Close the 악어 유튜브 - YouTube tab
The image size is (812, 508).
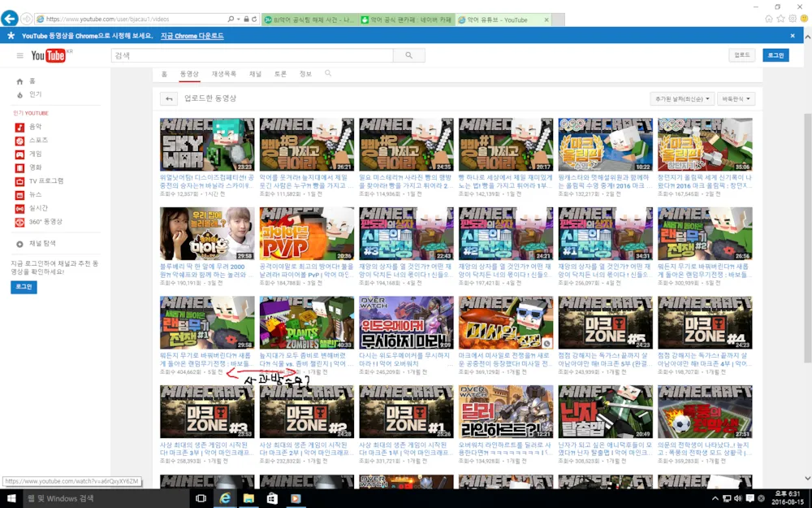[546, 20]
